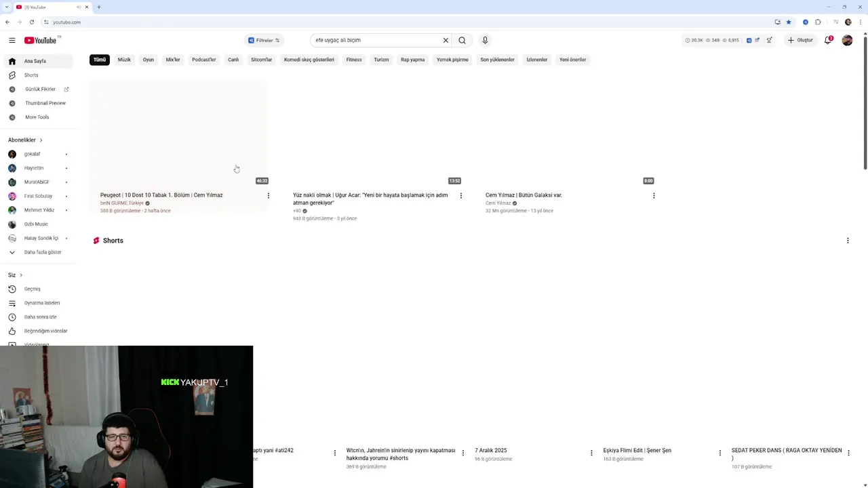Expand the Abonelikler section chevron
This screenshot has height=488, width=868.
41,140
